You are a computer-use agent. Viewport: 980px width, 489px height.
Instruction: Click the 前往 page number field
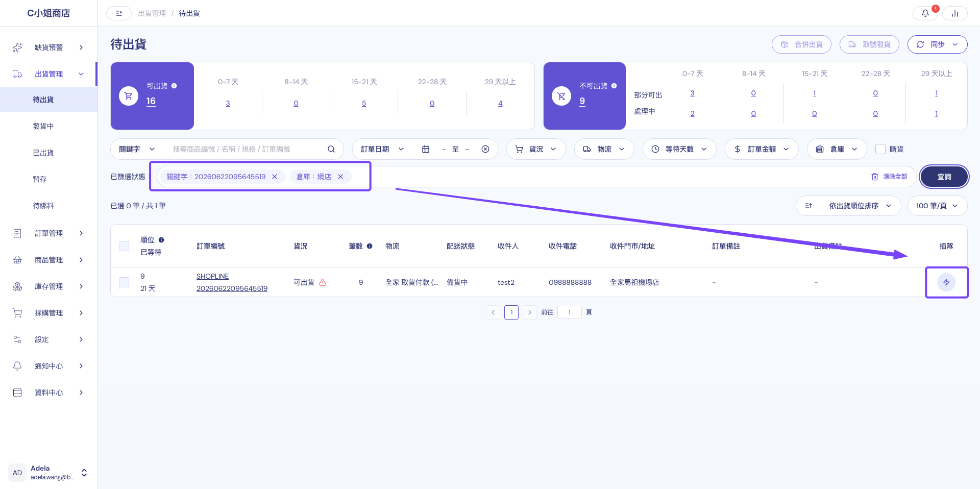click(570, 312)
